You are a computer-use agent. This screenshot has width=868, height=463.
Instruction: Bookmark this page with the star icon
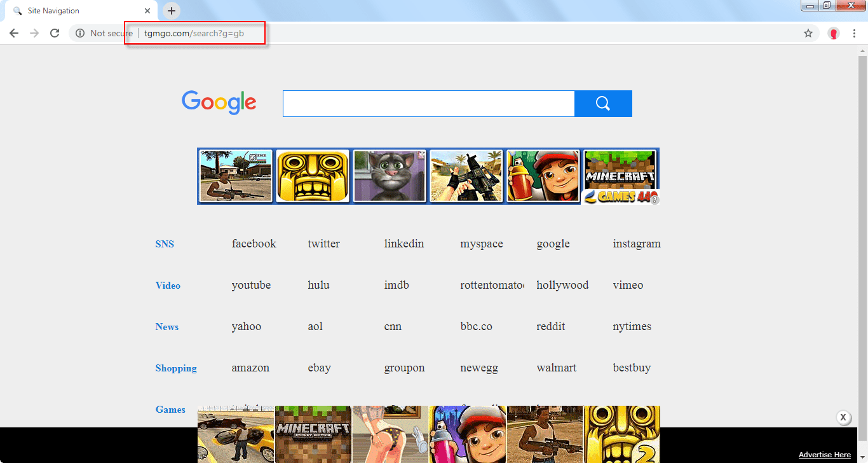click(808, 33)
